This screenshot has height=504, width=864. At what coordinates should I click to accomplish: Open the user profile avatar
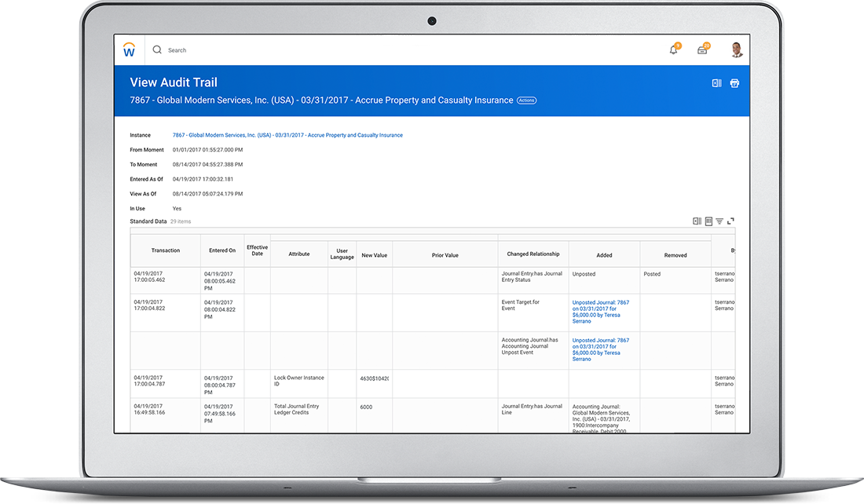point(737,49)
